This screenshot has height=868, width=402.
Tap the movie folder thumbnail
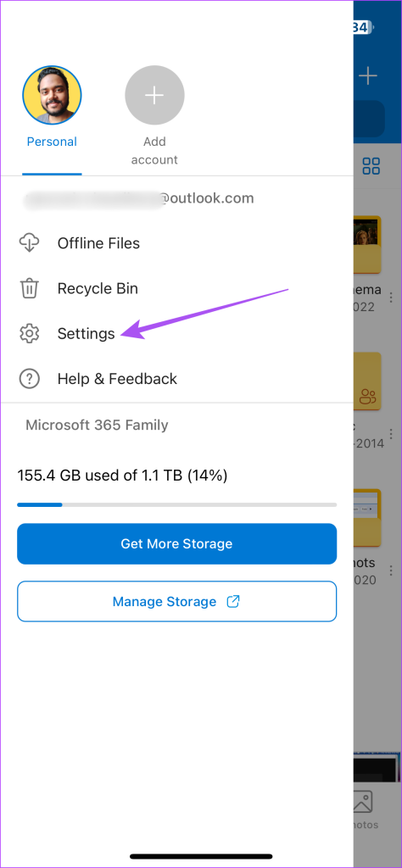pyautogui.click(x=368, y=244)
